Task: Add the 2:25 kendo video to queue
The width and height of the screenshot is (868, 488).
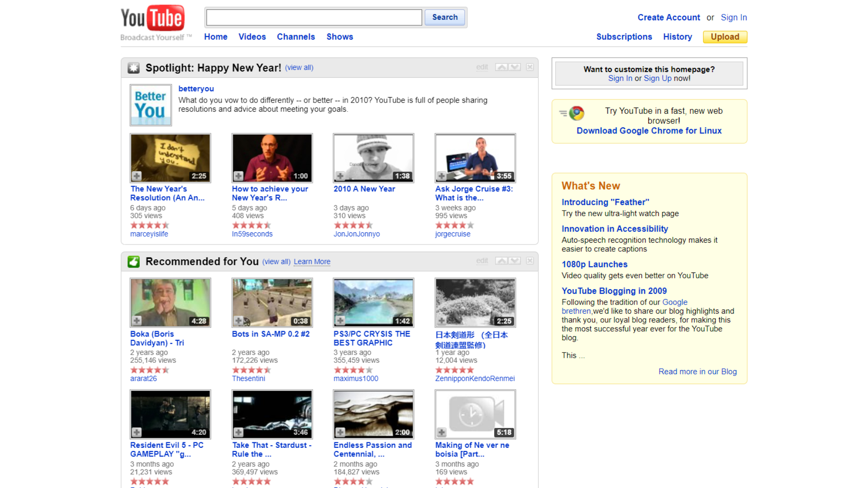Action: [442, 321]
